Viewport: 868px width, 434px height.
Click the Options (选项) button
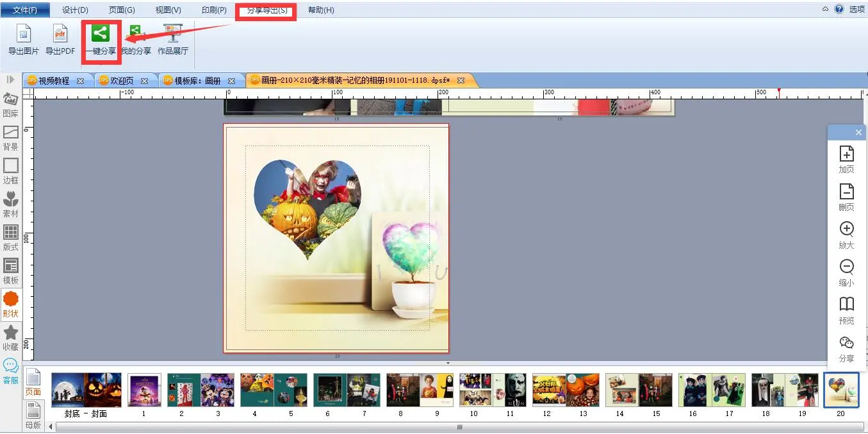coord(856,10)
